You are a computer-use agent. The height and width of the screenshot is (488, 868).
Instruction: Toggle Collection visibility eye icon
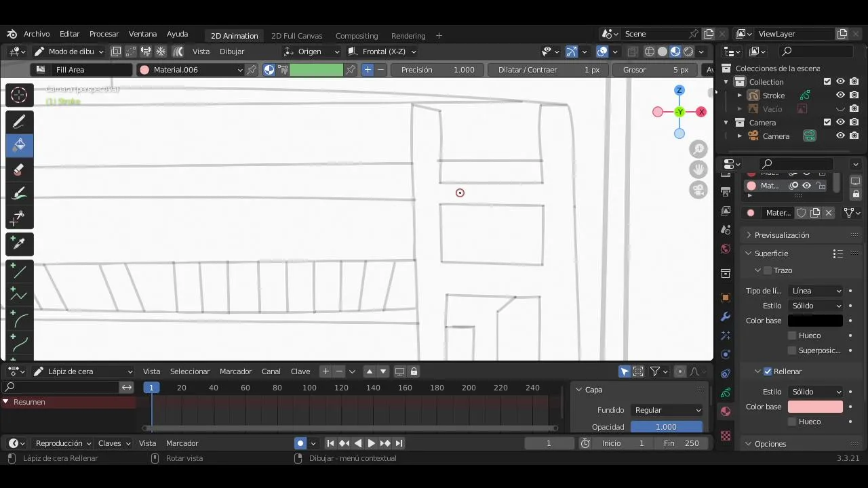click(840, 82)
